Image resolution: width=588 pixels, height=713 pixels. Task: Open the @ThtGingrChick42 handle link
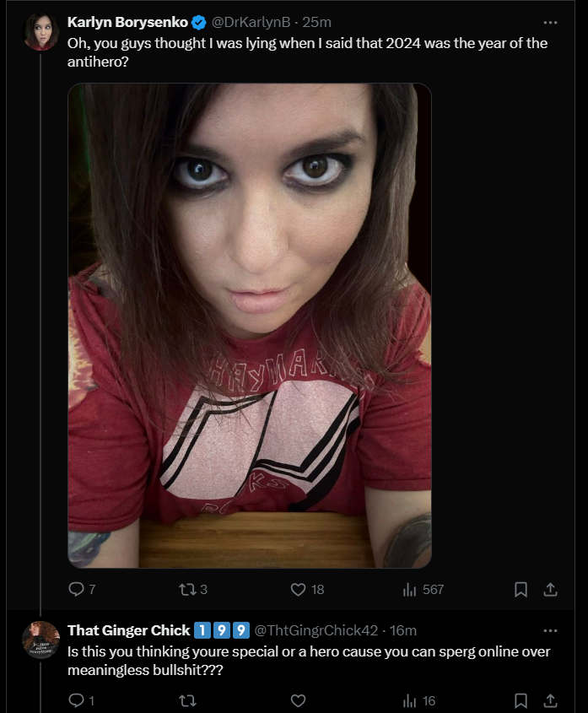click(316, 630)
